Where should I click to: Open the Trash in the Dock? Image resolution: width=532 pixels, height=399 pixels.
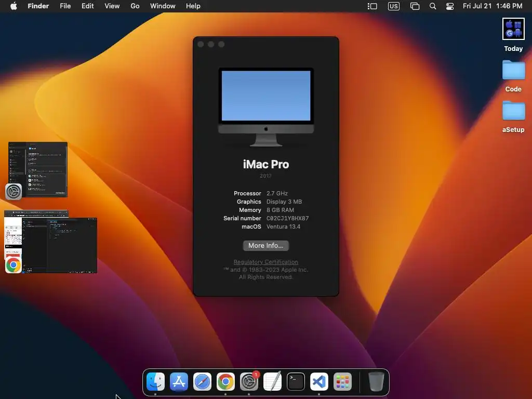coord(376,382)
